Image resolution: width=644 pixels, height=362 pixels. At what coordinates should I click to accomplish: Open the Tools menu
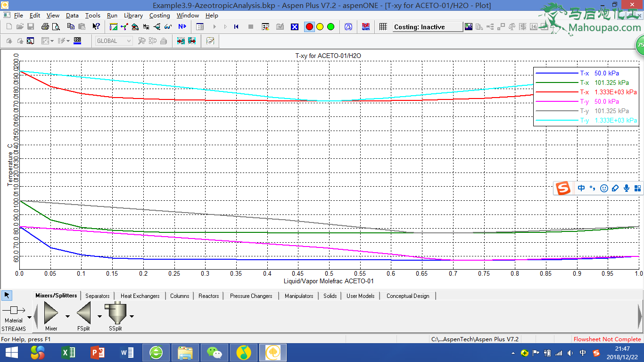point(92,16)
